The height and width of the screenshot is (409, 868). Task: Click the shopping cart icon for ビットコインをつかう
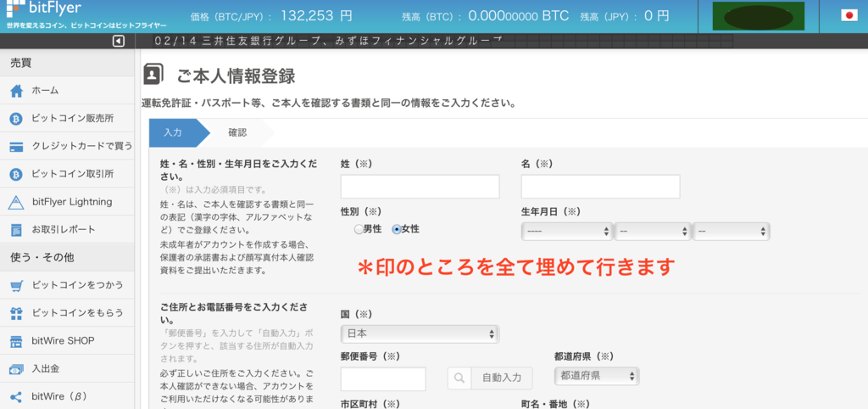tap(17, 285)
